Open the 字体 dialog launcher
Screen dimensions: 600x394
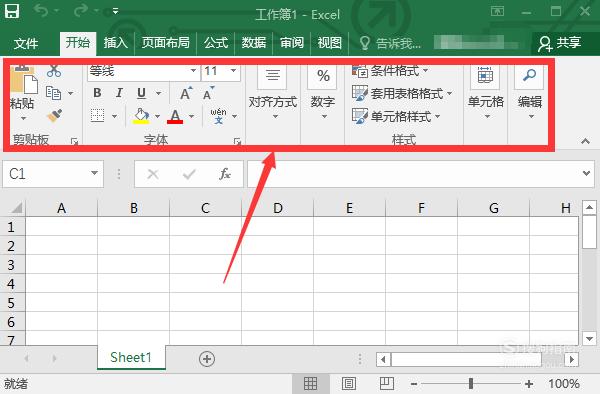(237, 142)
